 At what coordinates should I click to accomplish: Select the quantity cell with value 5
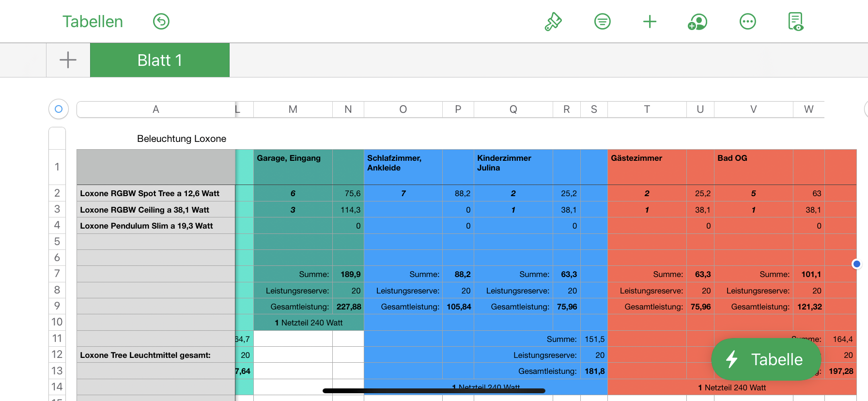point(754,193)
